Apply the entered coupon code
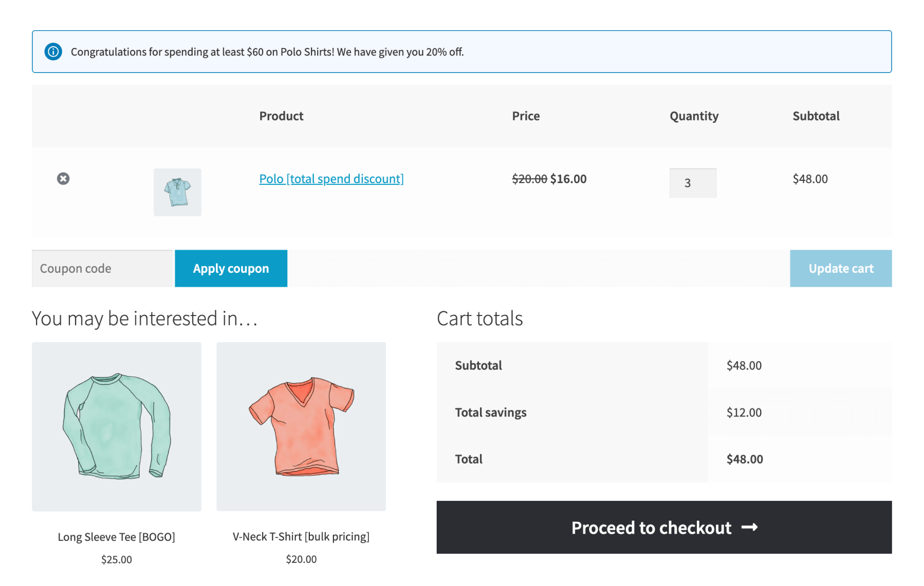 230,268
